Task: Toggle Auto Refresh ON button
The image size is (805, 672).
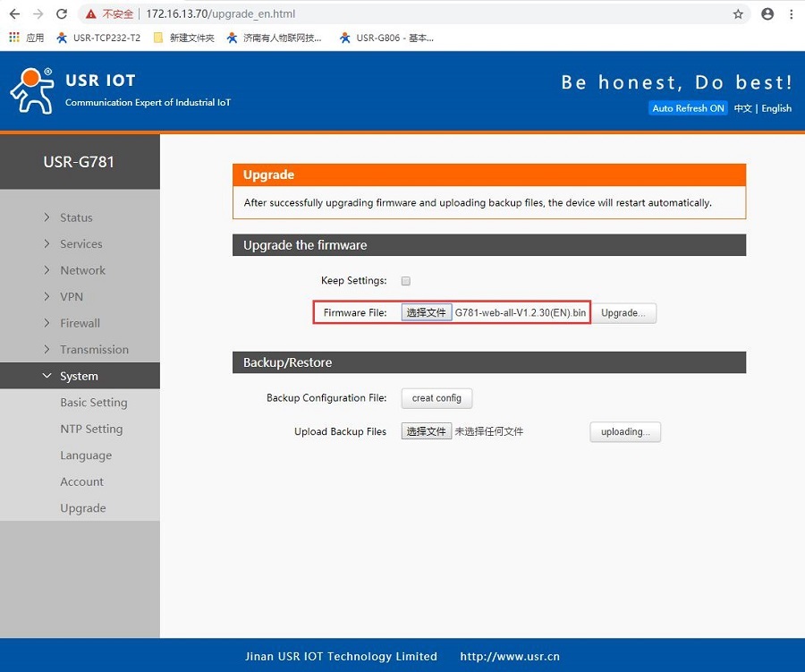Action: [688, 108]
